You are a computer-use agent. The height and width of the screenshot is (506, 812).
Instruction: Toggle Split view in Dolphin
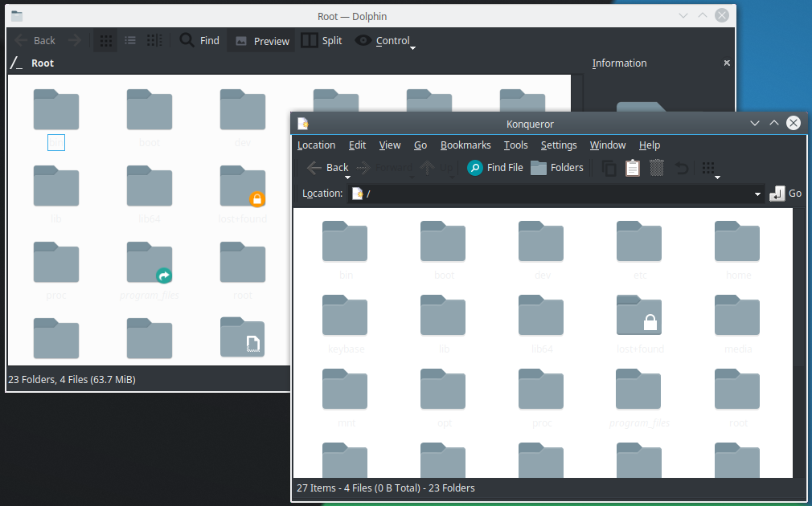pos(322,40)
